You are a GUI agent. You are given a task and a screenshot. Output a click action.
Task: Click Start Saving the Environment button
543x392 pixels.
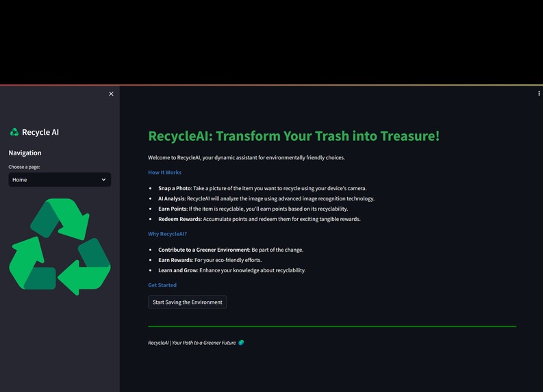point(188,302)
